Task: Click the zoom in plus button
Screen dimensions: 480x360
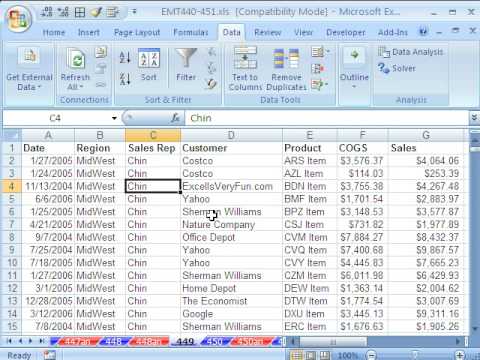Action: click(x=460, y=355)
